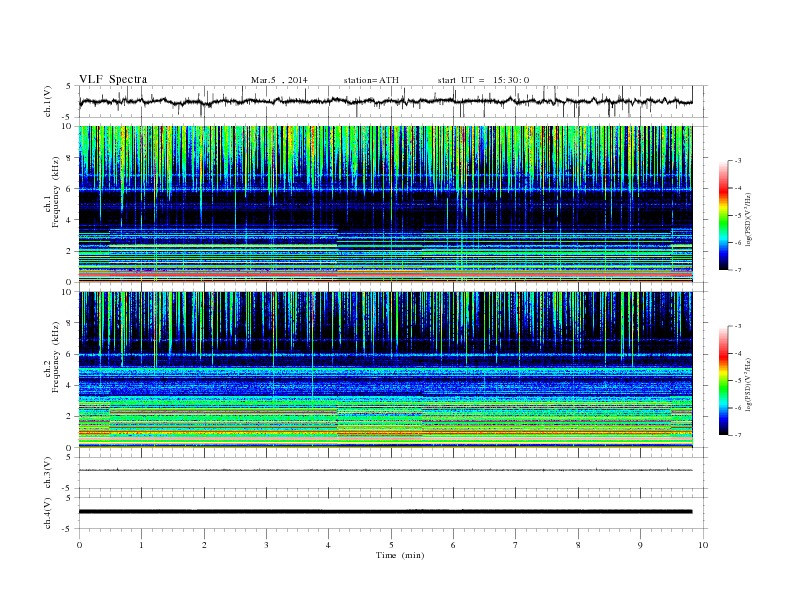Viewport: 792px width, 612px height.
Task: Click the "VLF Spectra" plot title
Action: coord(113,79)
